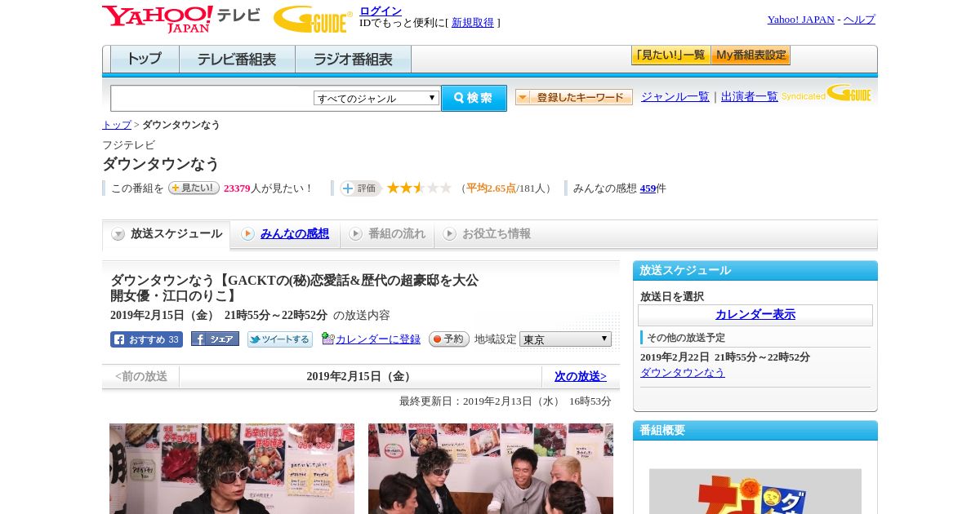The image size is (980, 514).
Task: Select the 放送スケジュール tab
Action: pos(167,234)
